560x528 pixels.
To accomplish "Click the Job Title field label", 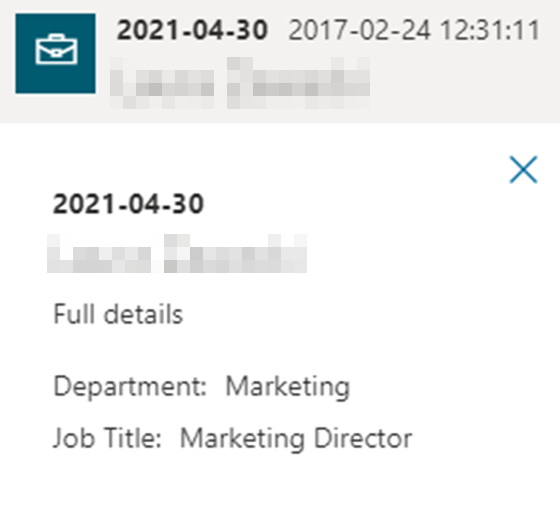I will pos(107,438).
